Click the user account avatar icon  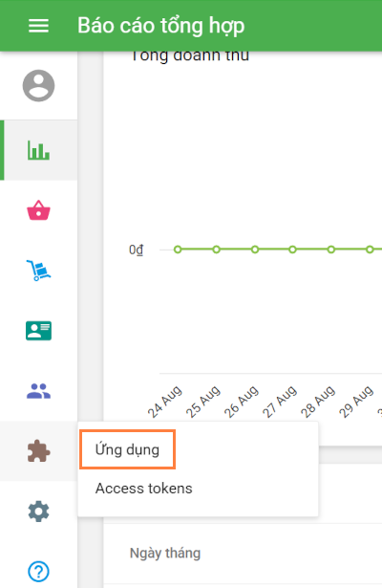point(38,85)
